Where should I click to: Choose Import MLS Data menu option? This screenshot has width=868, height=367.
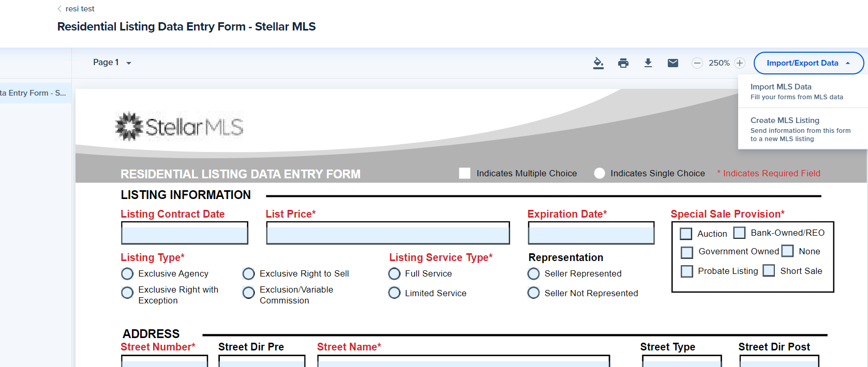coord(797,91)
